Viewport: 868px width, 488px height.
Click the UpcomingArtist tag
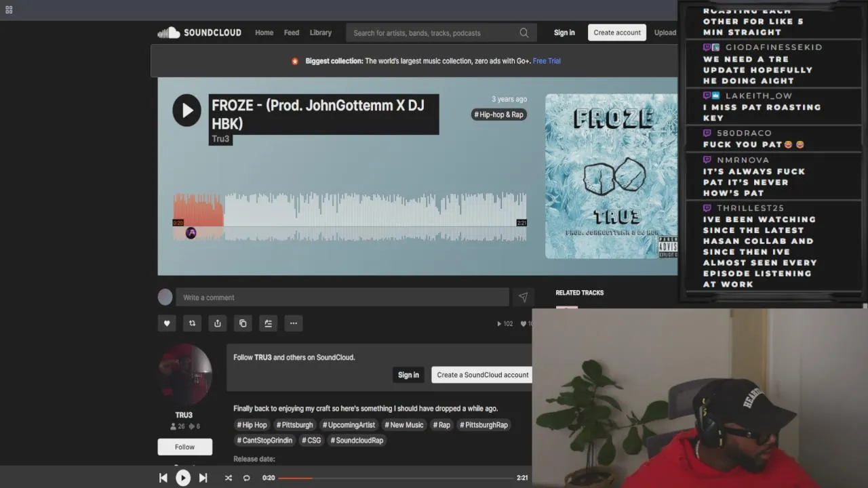pyautogui.click(x=349, y=425)
